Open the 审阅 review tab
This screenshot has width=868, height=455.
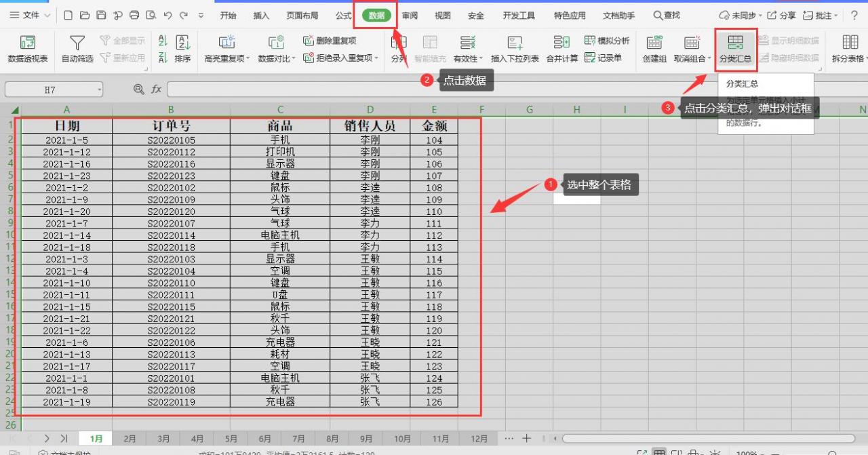[x=410, y=14]
